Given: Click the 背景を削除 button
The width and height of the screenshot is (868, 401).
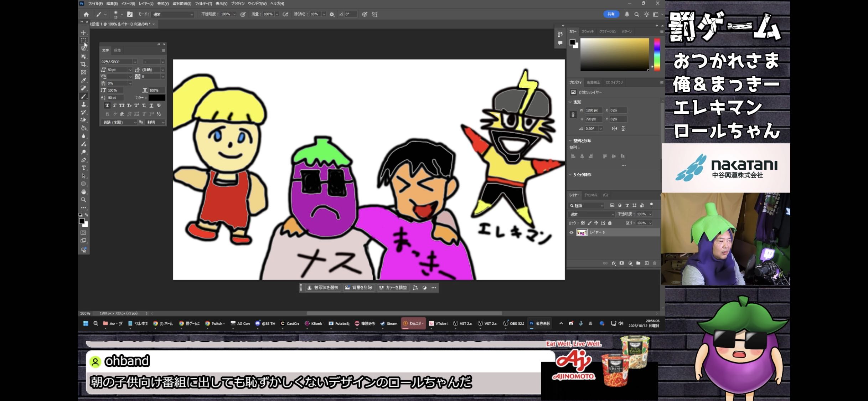Looking at the screenshot, I should pos(358,288).
